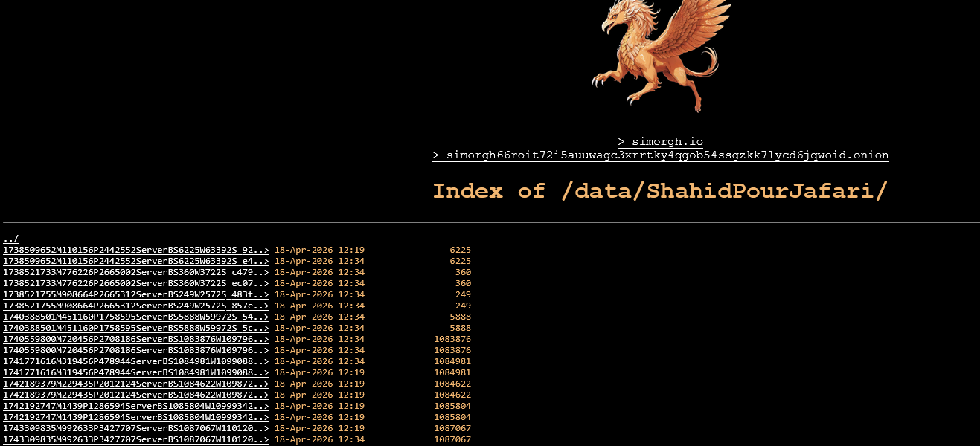The height and width of the screenshot is (446, 980).
Task: Open file 1738509652 ending in S_92
Action: point(135,251)
